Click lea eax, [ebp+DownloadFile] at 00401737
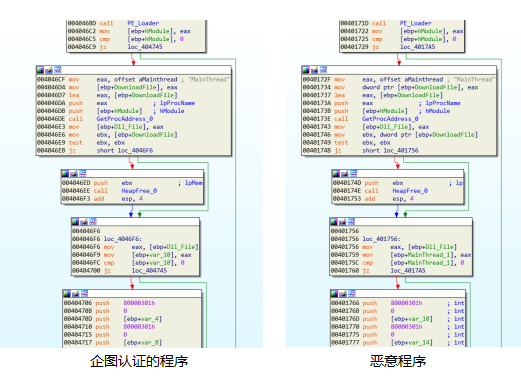 (x=373, y=95)
